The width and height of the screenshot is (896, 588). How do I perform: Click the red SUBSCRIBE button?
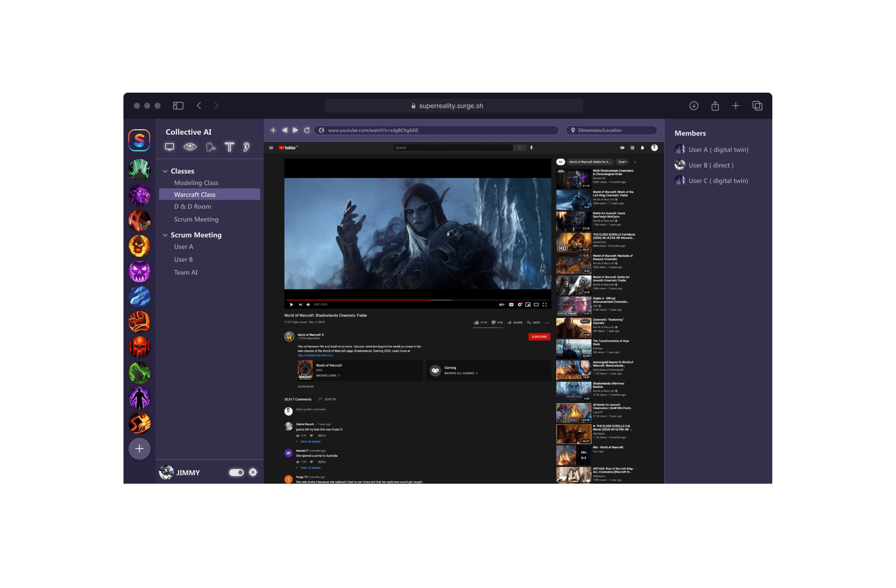[x=539, y=337]
